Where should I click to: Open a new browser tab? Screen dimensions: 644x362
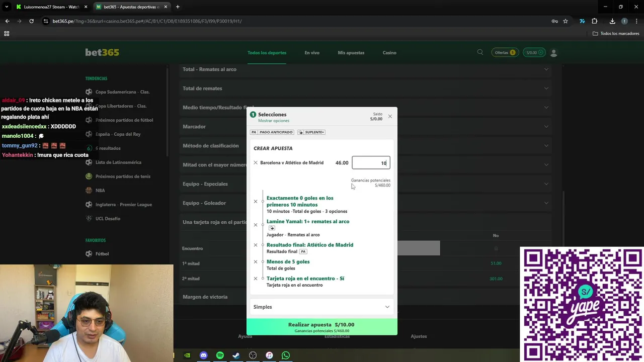(x=178, y=7)
